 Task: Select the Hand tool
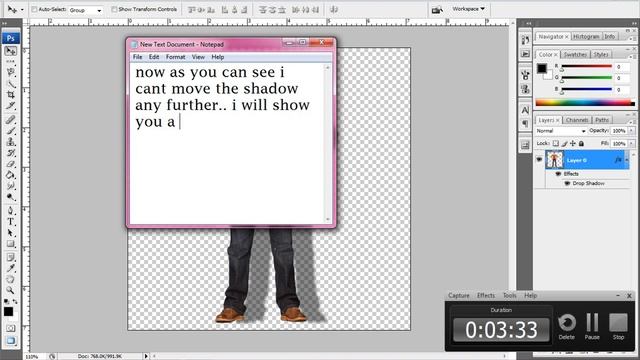(11, 279)
